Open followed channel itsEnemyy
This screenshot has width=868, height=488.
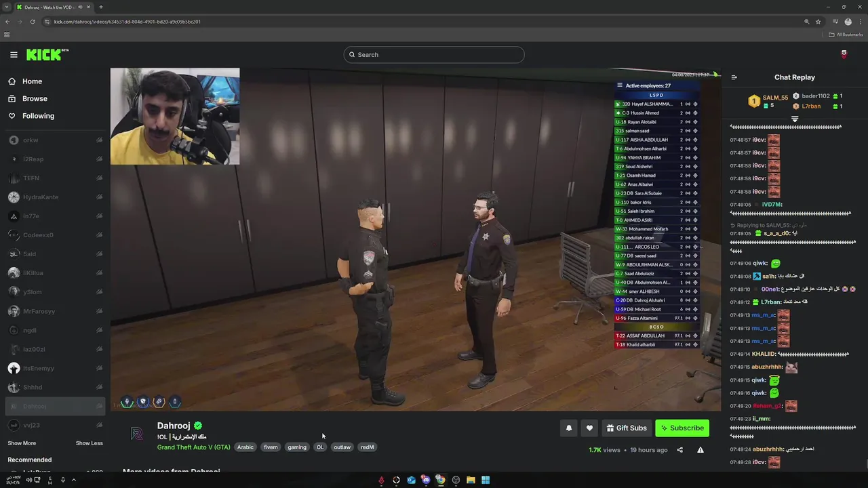coord(54,368)
